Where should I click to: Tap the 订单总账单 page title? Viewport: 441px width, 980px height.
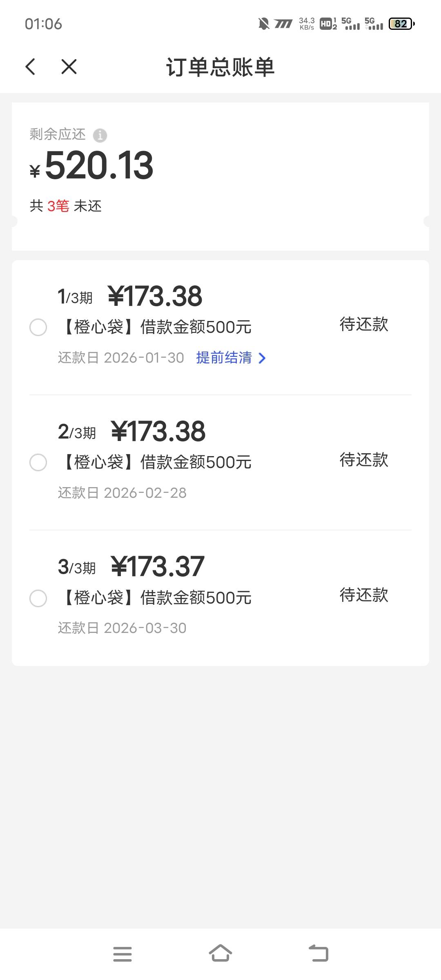[x=220, y=67]
